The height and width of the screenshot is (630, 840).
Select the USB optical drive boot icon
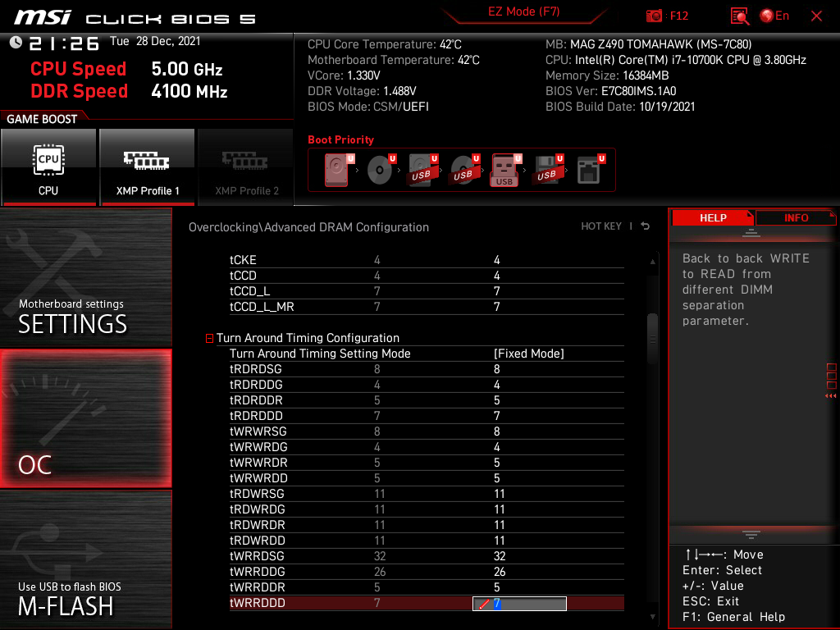click(x=465, y=170)
